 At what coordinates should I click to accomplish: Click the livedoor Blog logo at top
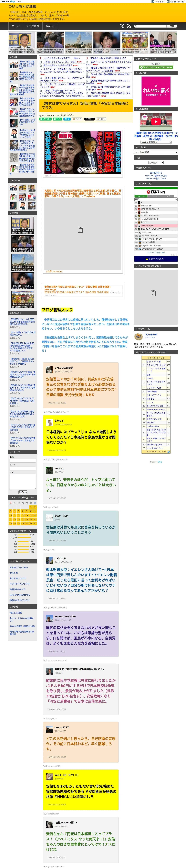click(x=8, y=1)
